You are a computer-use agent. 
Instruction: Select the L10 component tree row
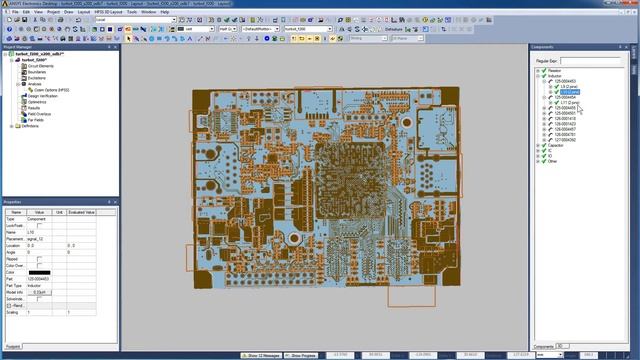(x=570, y=92)
